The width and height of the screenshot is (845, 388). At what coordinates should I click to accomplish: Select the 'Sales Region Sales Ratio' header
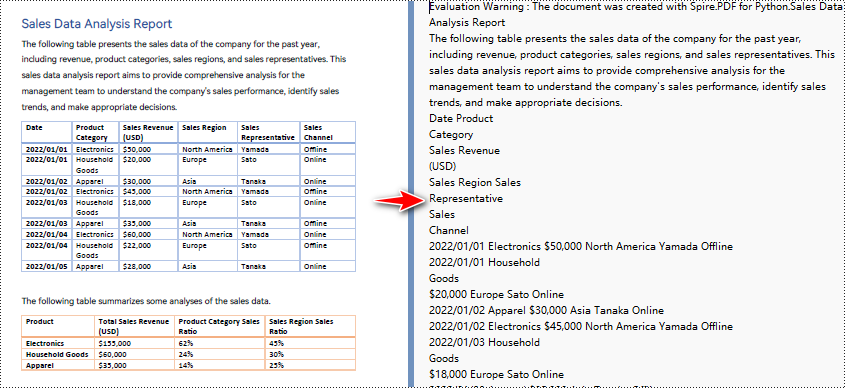pos(310,327)
